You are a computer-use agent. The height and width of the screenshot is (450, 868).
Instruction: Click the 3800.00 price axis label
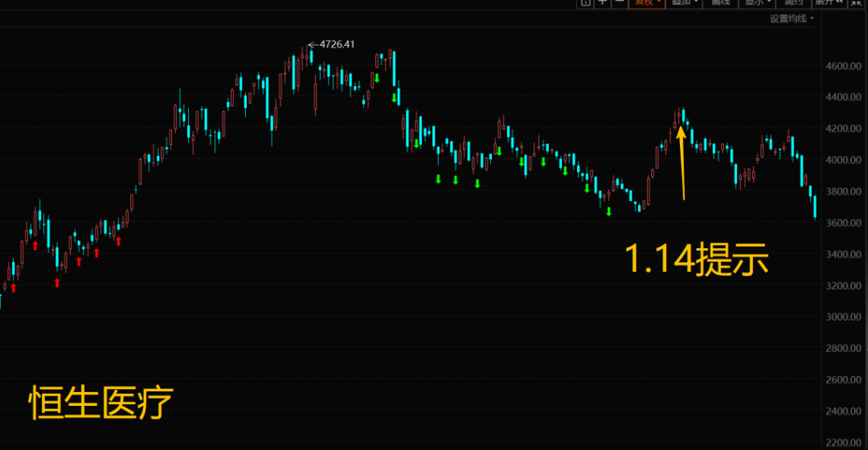tap(843, 191)
